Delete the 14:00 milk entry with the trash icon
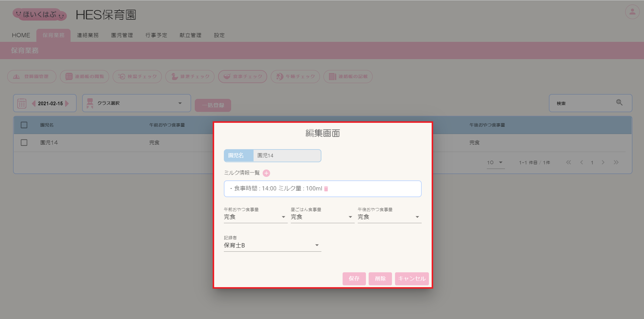644x319 pixels. click(x=326, y=189)
